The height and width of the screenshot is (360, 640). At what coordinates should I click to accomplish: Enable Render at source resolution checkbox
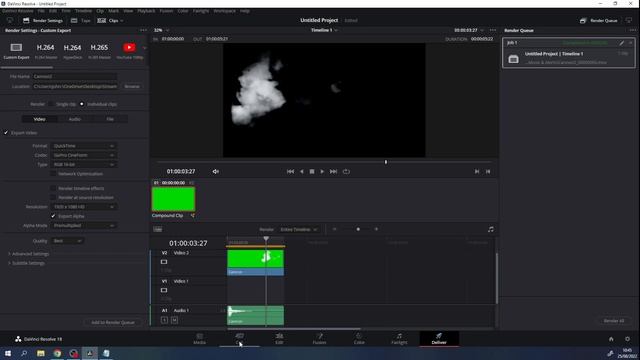coord(53,198)
